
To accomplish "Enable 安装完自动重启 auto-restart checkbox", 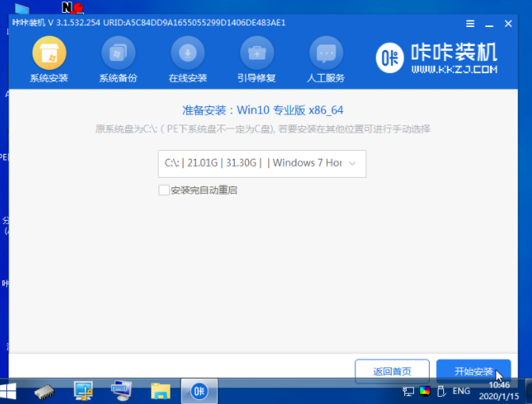I will [x=164, y=190].
